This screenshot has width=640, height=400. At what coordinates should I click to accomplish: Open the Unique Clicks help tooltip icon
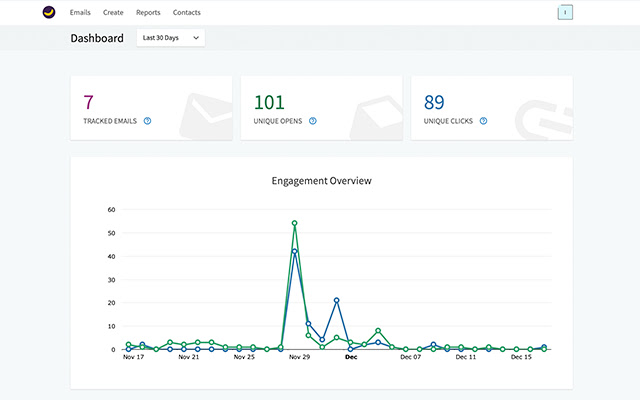(483, 121)
